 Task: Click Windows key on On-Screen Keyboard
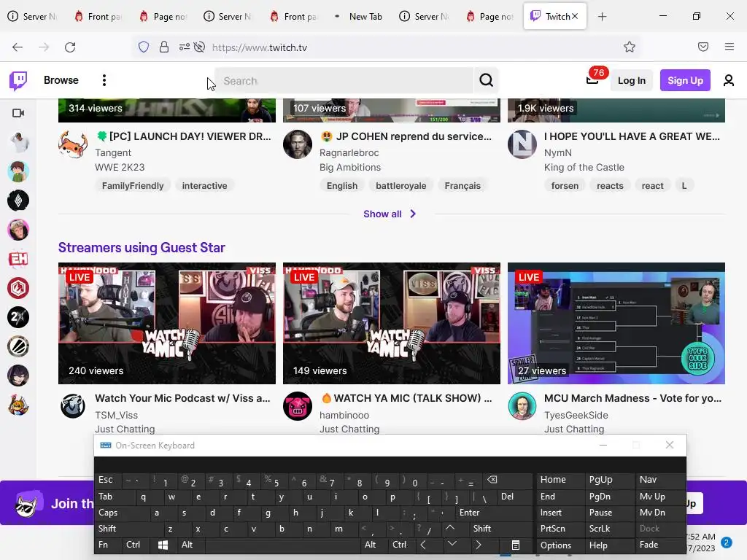click(x=163, y=545)
